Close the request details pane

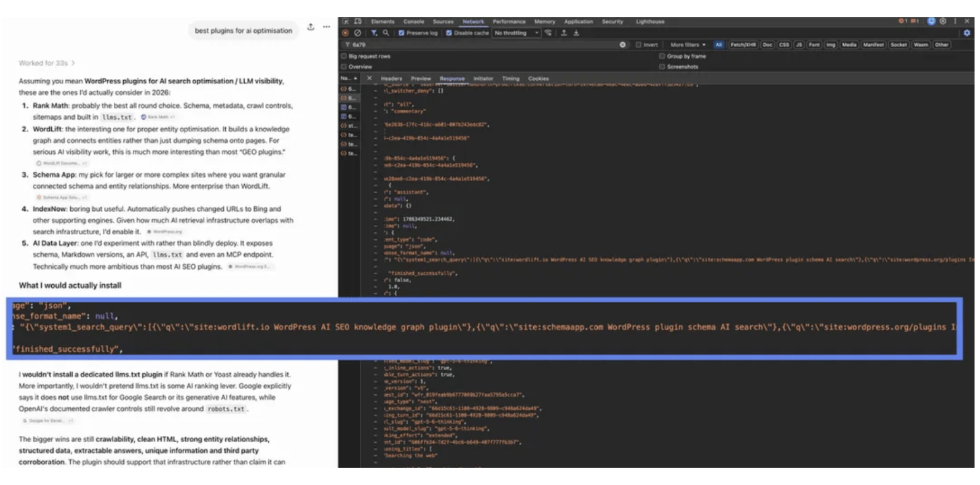tap(369, 79)
